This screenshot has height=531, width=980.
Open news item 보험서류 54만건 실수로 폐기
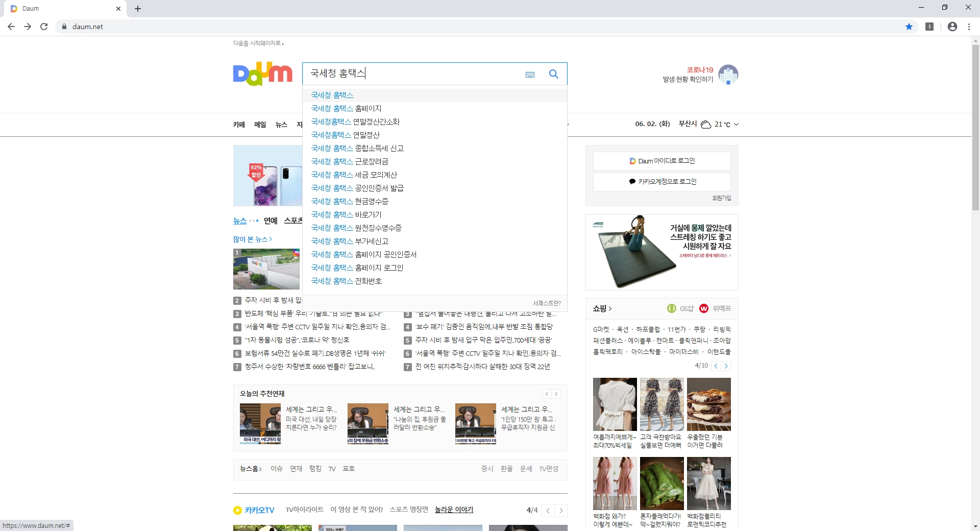[315, 353]
